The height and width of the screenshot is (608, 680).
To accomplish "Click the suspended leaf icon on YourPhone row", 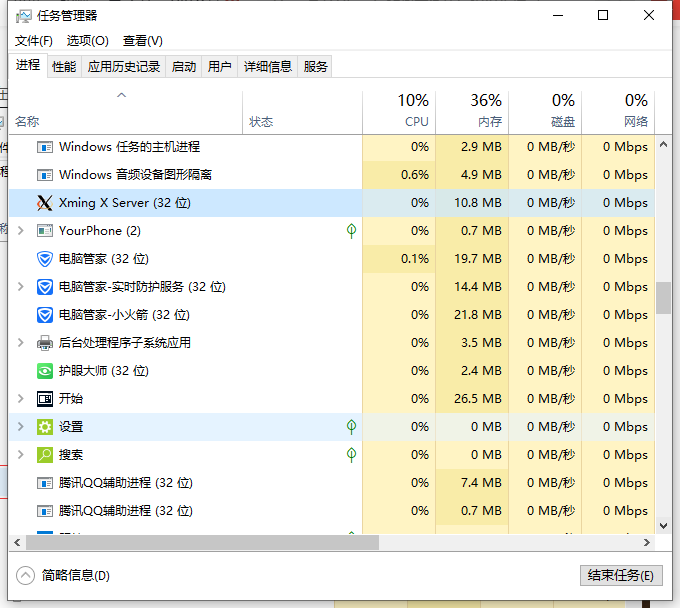I will click(x=351, y=231).
